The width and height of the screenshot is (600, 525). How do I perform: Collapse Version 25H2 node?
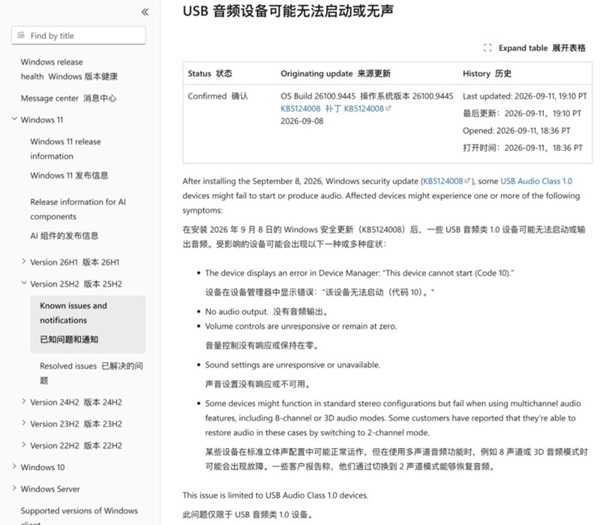click(x=24, y=283)
